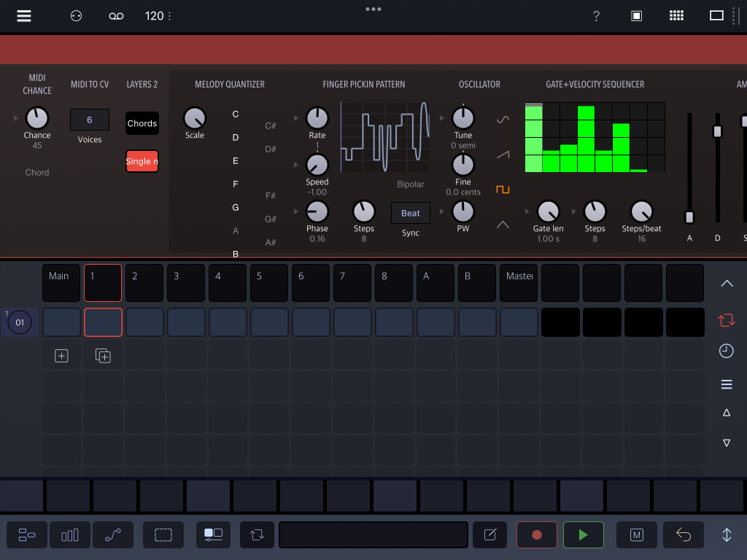Open the help question mark

pos(596,16)
